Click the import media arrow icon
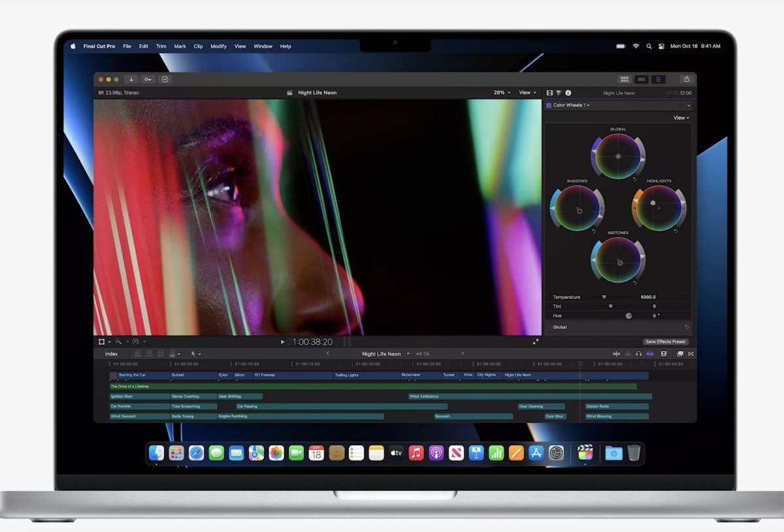 (131, 79)
